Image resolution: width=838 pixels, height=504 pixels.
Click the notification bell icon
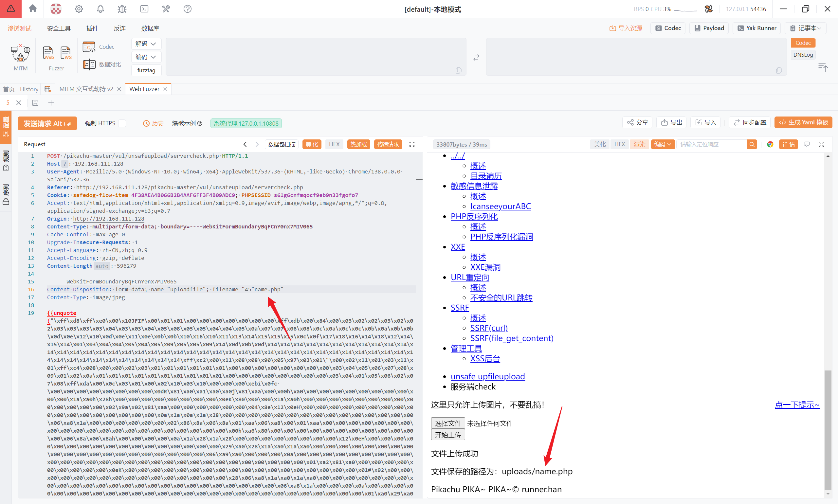coord(100,9)
